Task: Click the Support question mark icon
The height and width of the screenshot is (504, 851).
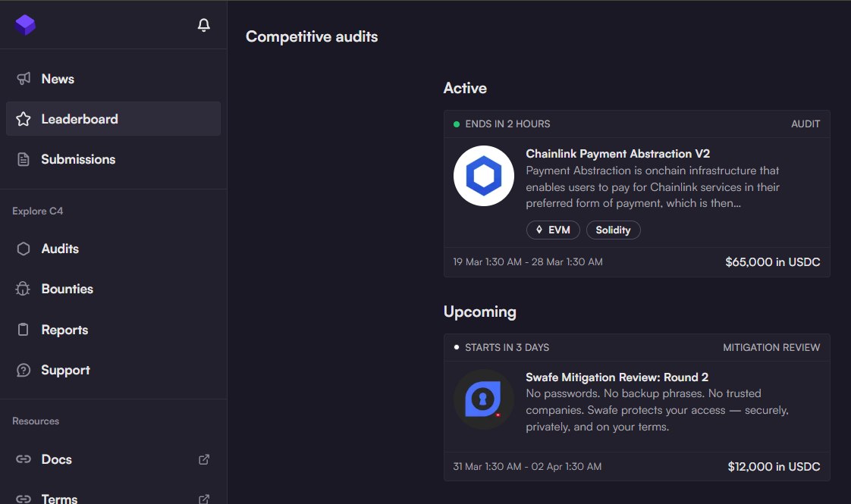Action: (x=24, y=370)
